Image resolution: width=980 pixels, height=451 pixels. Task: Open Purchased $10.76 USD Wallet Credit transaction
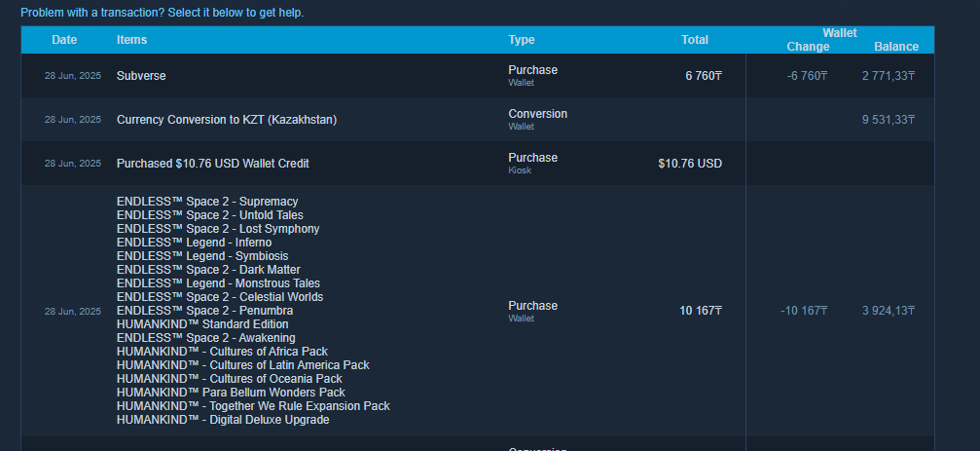pos(478,164)
